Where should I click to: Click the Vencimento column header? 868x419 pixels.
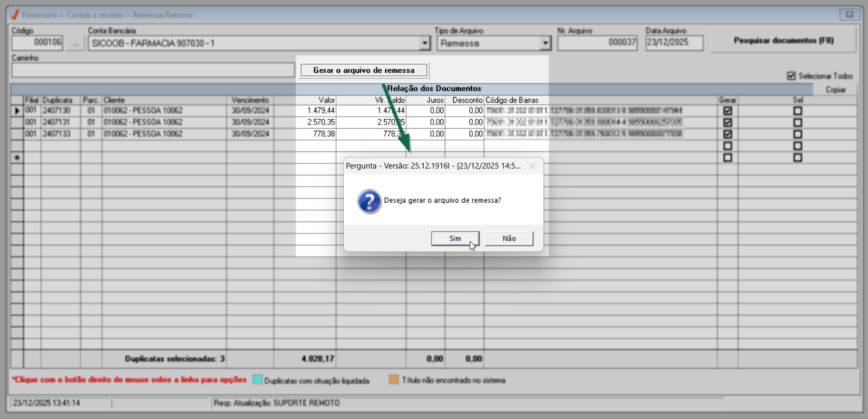click(250, 100)
